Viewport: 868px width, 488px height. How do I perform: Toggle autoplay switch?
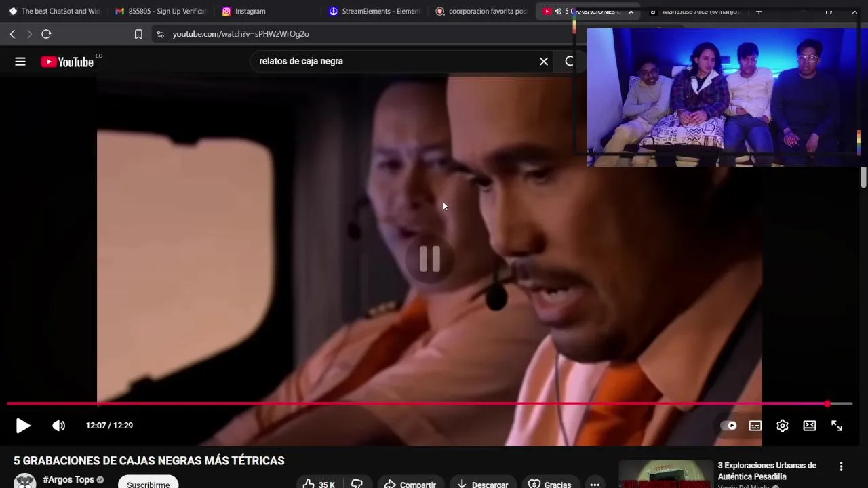point(729,426)
